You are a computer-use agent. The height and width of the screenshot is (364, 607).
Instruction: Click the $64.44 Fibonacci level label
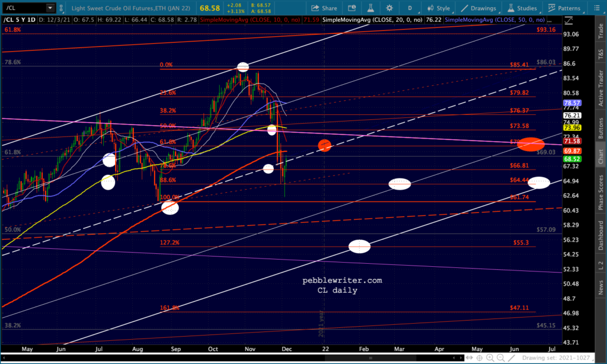pyautogui.click(x=519, y=180)
